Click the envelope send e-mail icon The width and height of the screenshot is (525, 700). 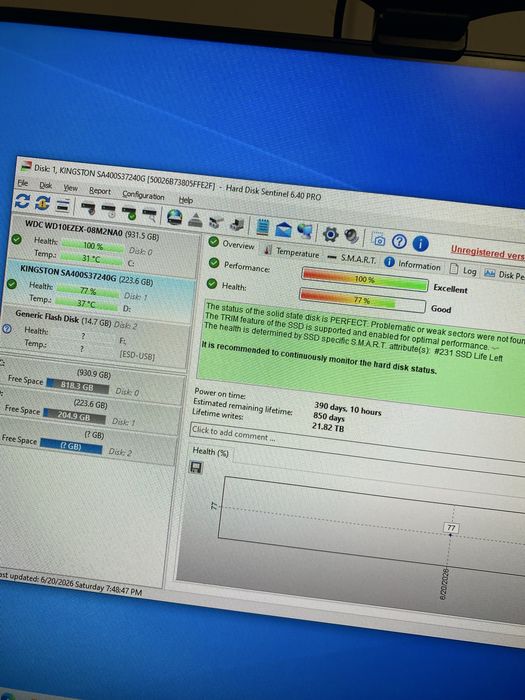(283, 229)
